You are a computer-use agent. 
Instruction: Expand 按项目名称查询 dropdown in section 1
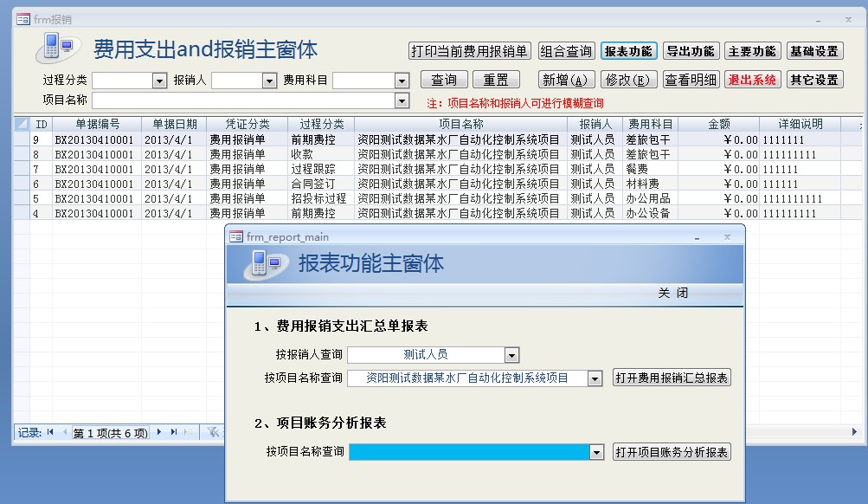click(x=595, y=378)
